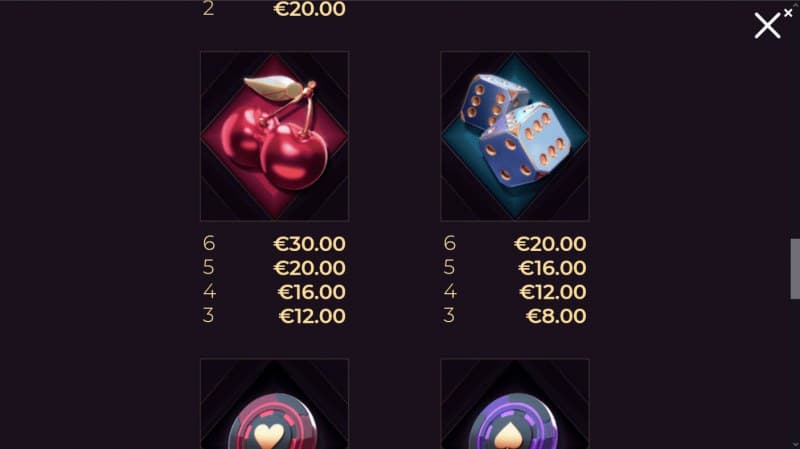This screenshot has height=449, width=800.
Task: Click the cherries €12.00 payout for 3
Action: tap(312, 316)
